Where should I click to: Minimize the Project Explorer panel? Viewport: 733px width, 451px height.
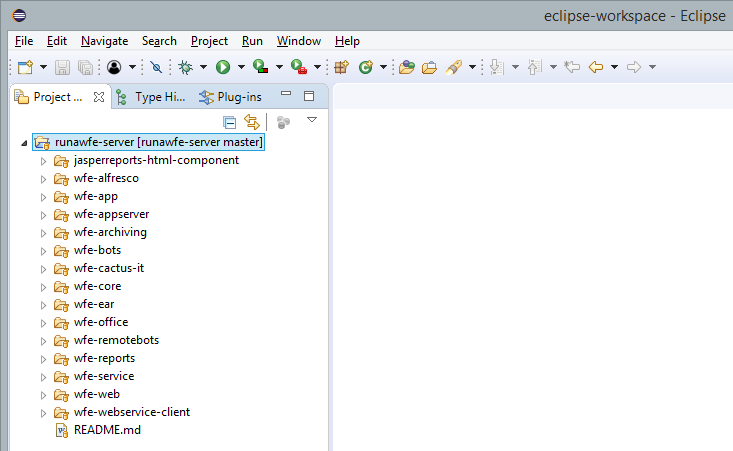286,94
